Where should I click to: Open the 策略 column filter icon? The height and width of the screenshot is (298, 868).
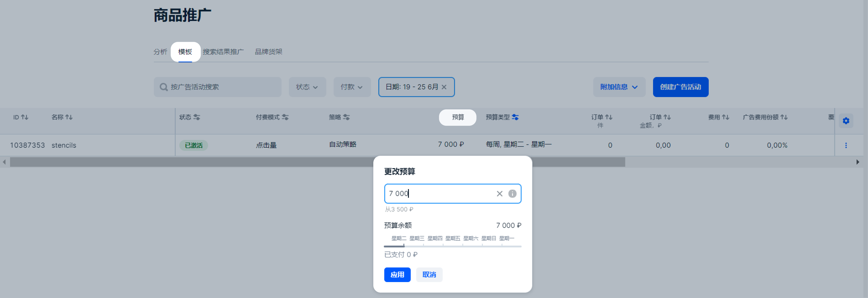[x=346, y=117]
